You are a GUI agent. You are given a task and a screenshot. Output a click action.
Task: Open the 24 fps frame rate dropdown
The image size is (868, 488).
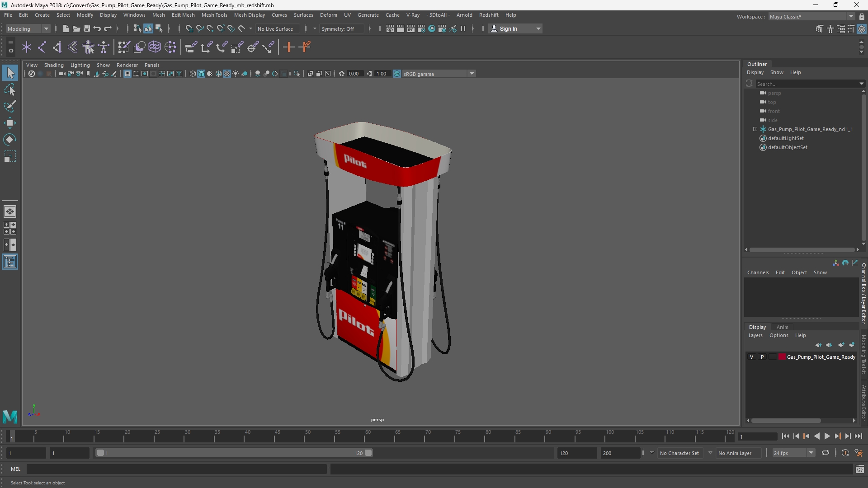[793, 453]
